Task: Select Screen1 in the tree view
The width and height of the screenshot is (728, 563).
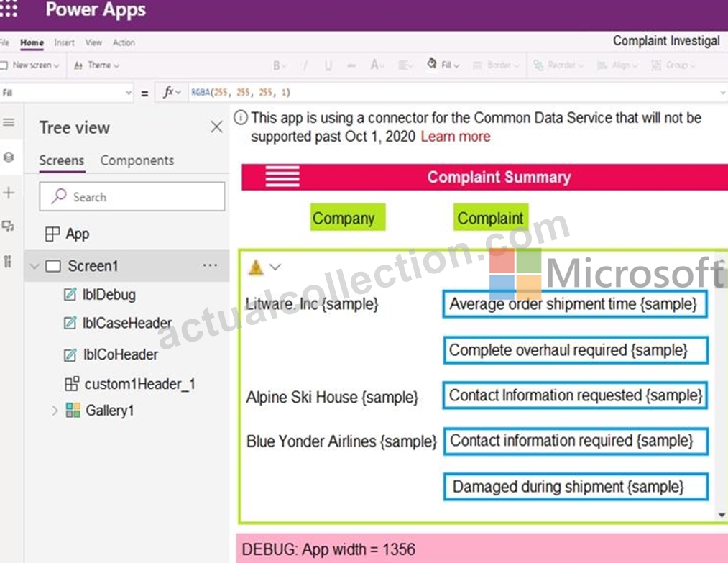Action: tap(93, 266)
